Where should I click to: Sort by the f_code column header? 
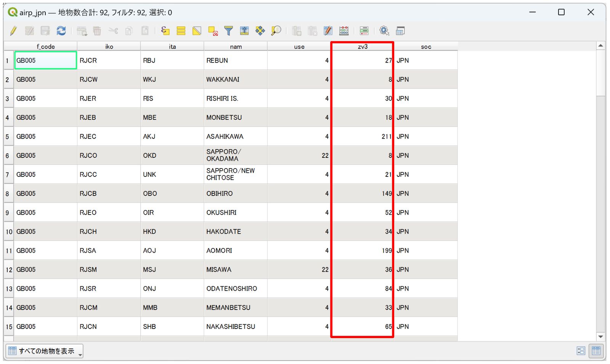(x=46, y=47)
